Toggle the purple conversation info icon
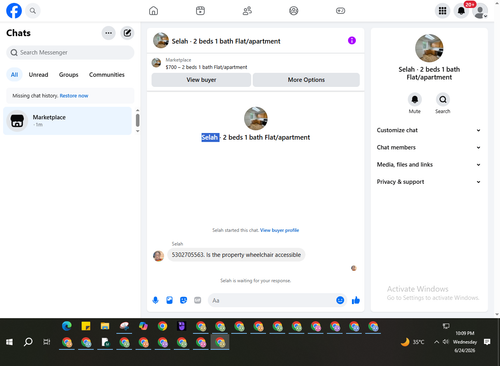Image resolution: width=500 pixels, height=366 pixels. point(352,41)
